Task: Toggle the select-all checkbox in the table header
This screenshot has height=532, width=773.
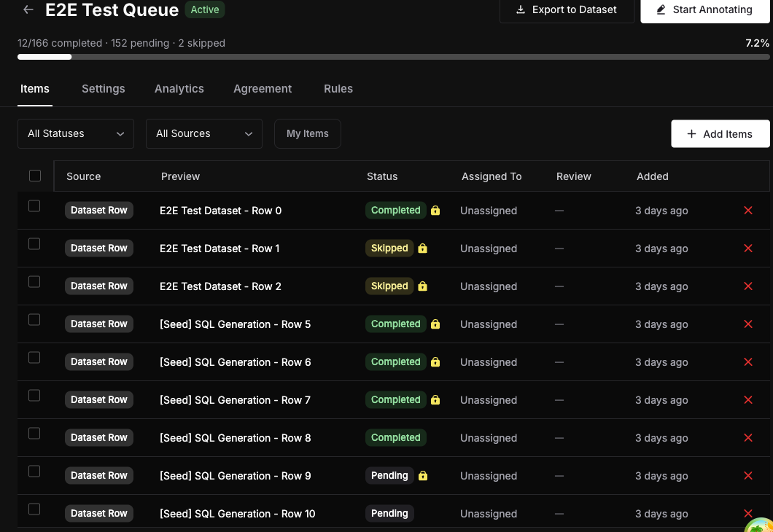Action: click(x=35, y=176)
